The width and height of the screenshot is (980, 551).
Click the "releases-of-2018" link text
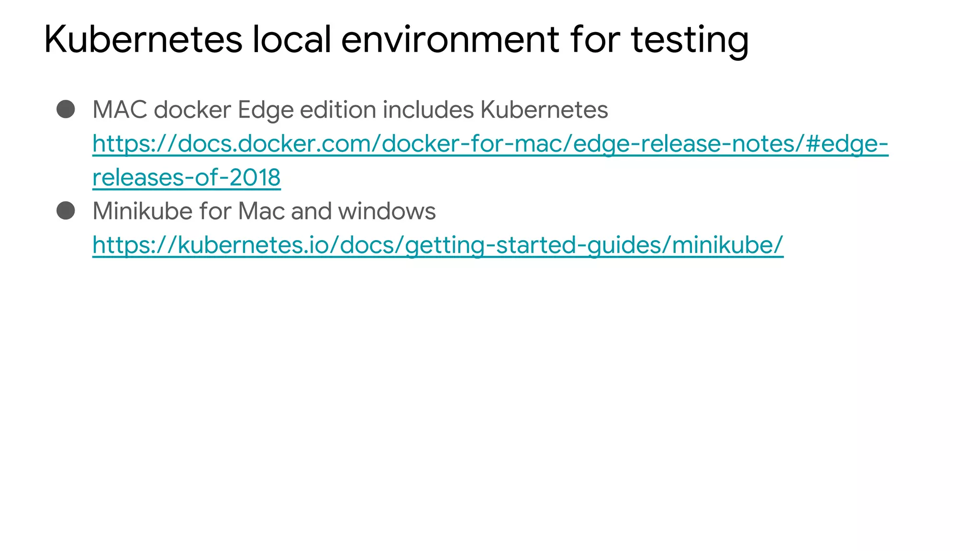(x=186, y=178)
